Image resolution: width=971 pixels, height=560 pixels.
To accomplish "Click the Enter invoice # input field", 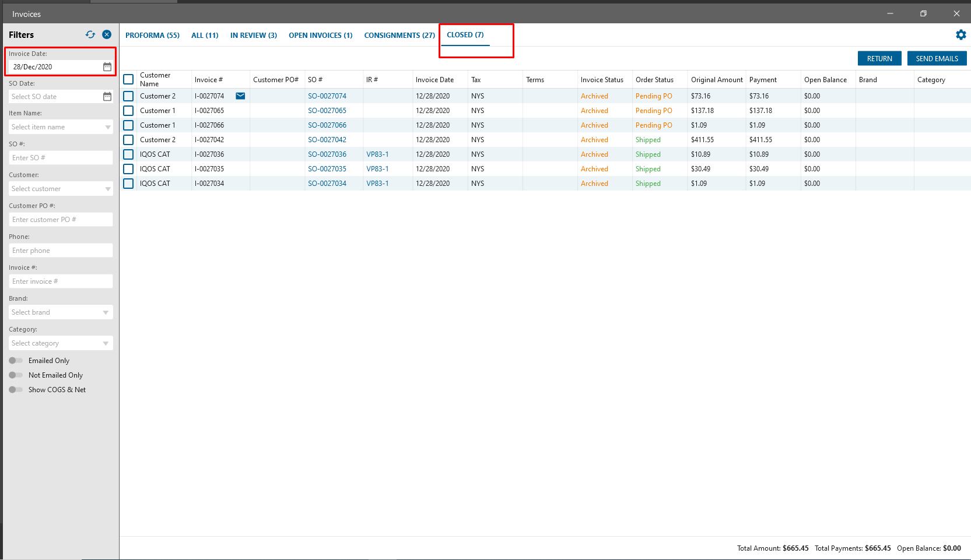I will click(x=61, y=281).
